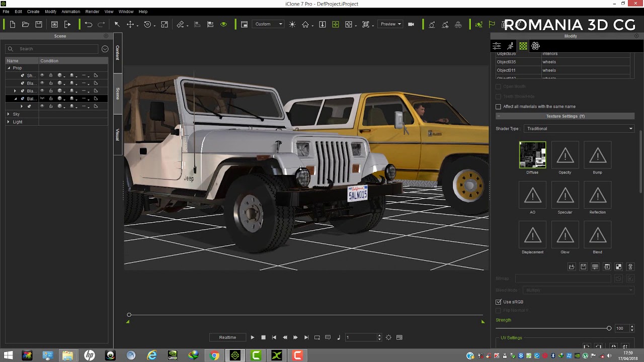The image size is (644, 362).
Task: Open the Physics atom tab in Modify
Action: [536, 46]
